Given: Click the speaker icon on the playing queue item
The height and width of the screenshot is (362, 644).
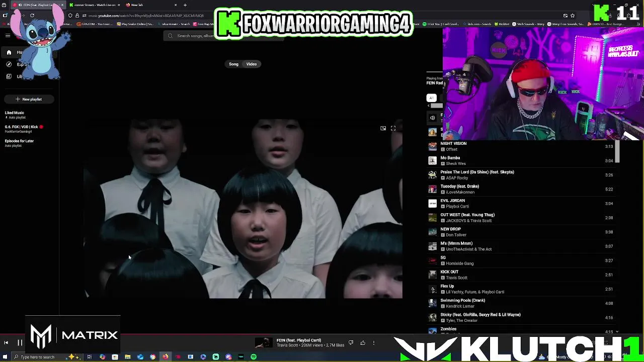Looking at the screenshot, I should click(432, 118).
